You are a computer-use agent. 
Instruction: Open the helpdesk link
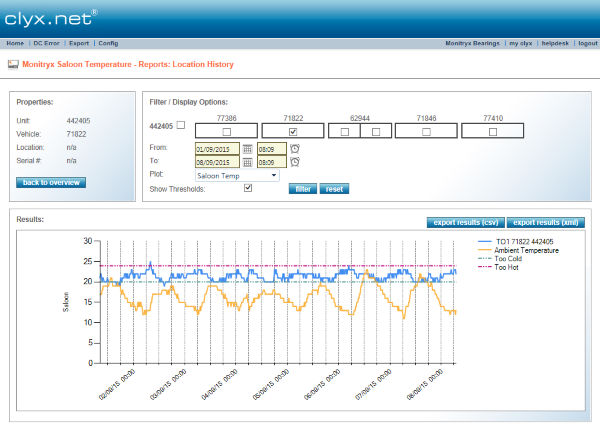(x=555, y=43)
